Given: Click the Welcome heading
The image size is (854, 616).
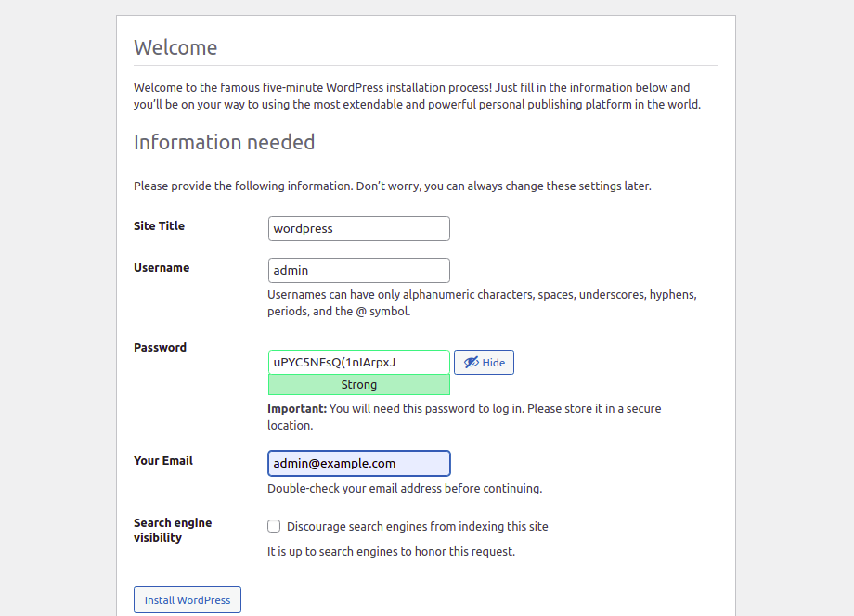Looking at the screenshot, I should [175, 47].
